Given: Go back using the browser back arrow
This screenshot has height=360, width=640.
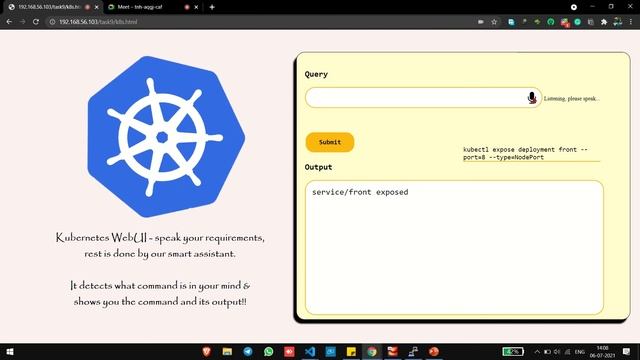Looking at the screenshot, I should tap(9, 22).
